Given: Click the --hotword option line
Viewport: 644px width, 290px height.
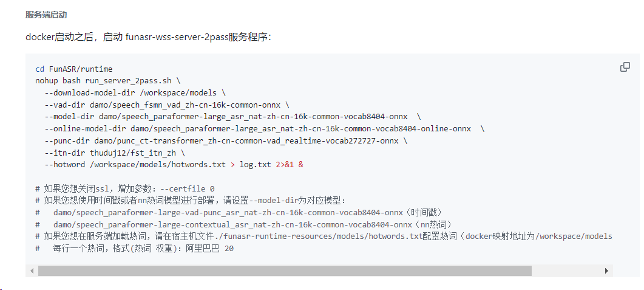Looking at the screenshot, I should (174, 165).
